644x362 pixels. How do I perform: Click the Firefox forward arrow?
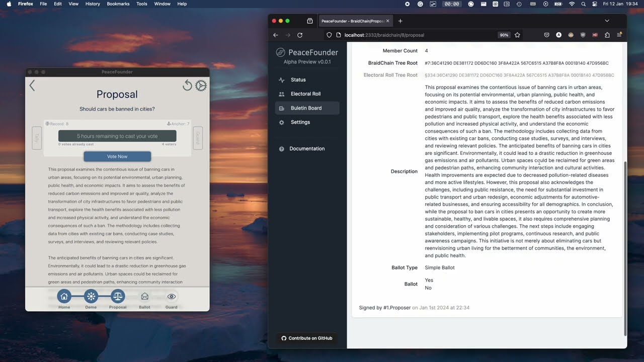288,35
